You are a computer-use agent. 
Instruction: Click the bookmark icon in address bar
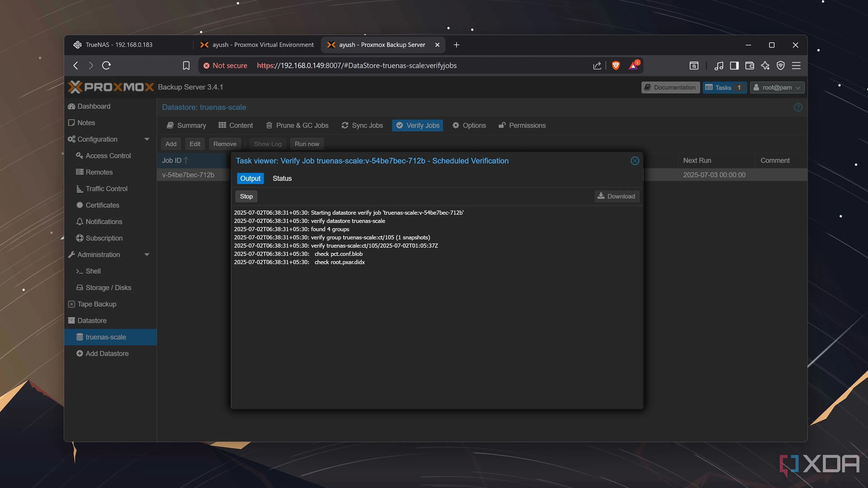tap(186, 65)
